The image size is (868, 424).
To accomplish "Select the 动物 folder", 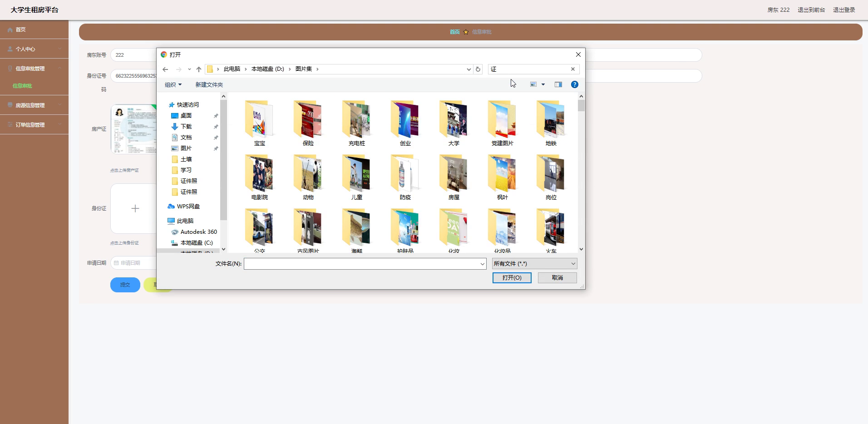I will click(x=308, y=177).
